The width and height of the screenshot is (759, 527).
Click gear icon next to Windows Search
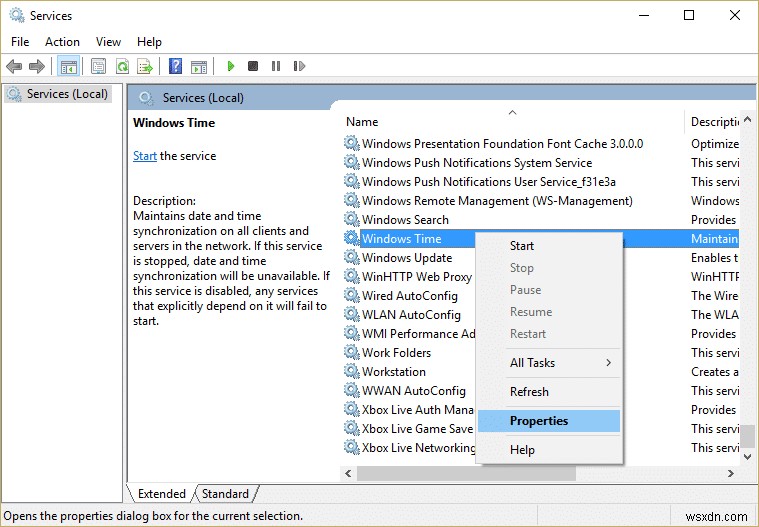tap(352, 219)
